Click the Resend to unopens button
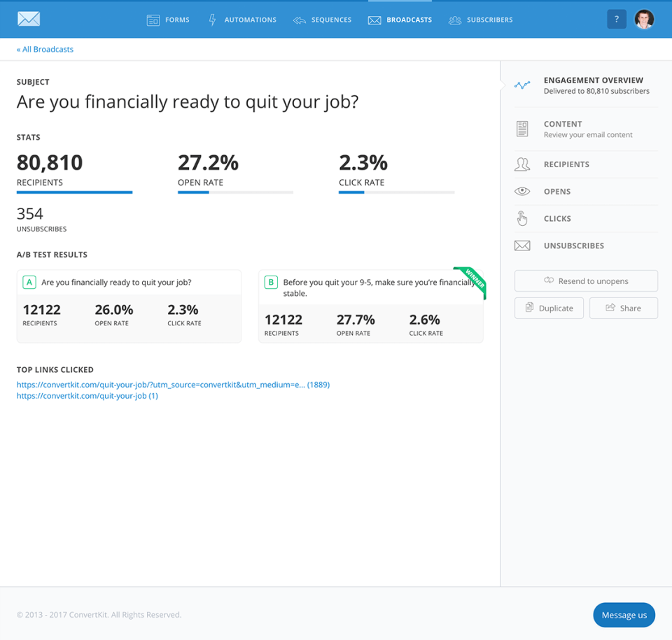 586,280
